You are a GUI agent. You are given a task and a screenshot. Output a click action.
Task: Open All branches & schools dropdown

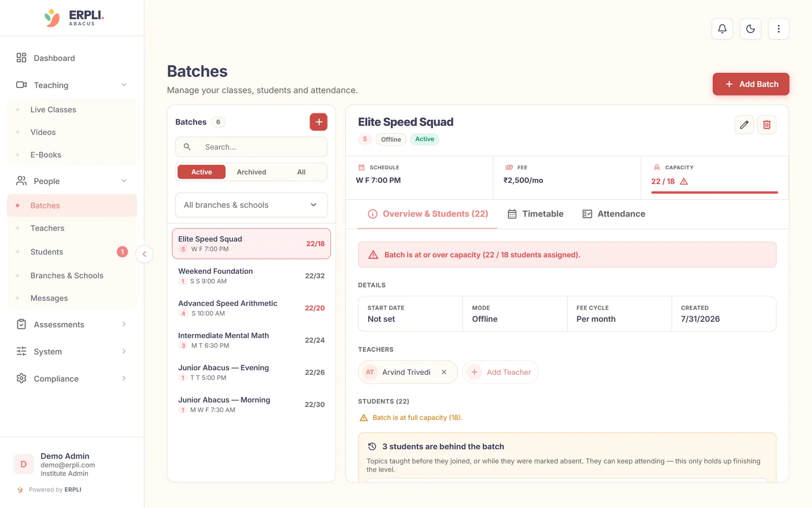tap(251, 205)
